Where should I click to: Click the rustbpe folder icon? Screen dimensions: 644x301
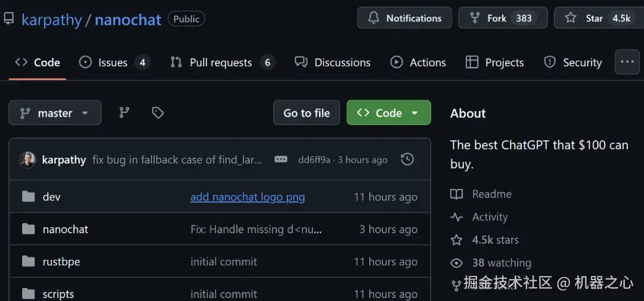[28, 262]
